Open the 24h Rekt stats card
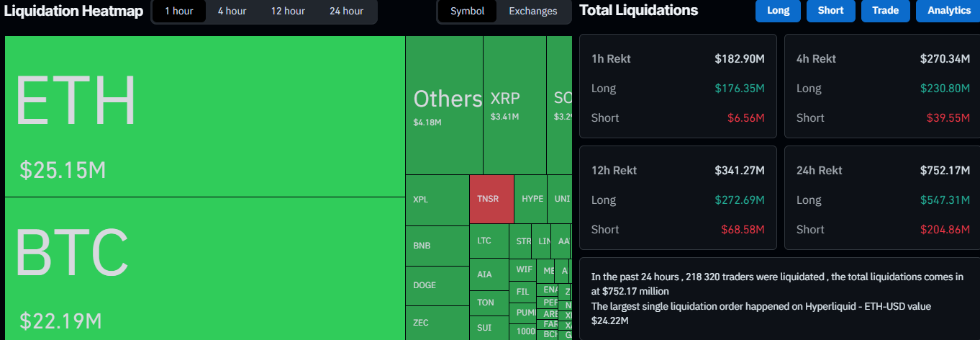The height and width of the screenshot is (340, 980). click(x=883, y=198)
